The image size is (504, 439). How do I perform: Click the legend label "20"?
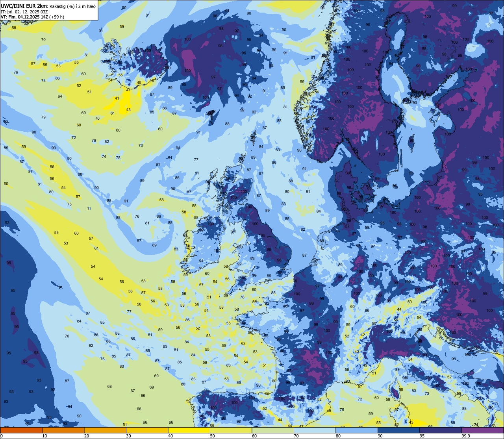click(x=87, y=436)
